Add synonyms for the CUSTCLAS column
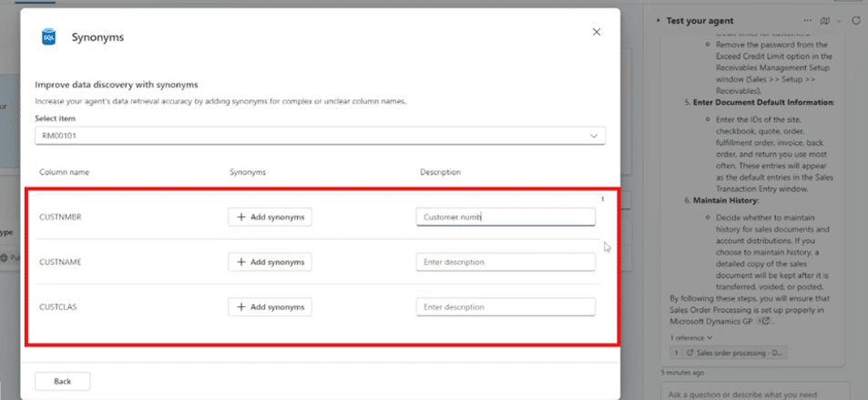Image resolution: width=868 pixels, height=400 pixels. (271, 307)
